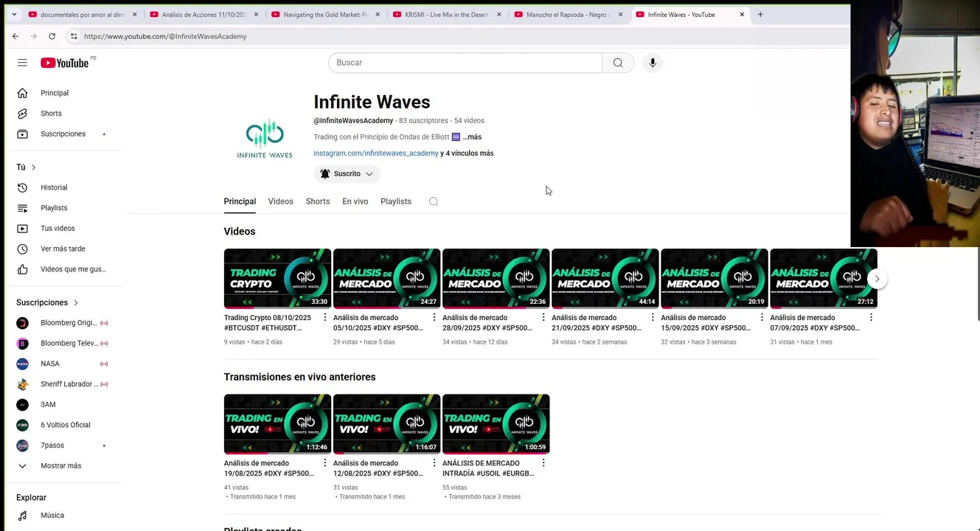Open a new browser tab
This screenshot has height=531, width=980.
[760, 14]
